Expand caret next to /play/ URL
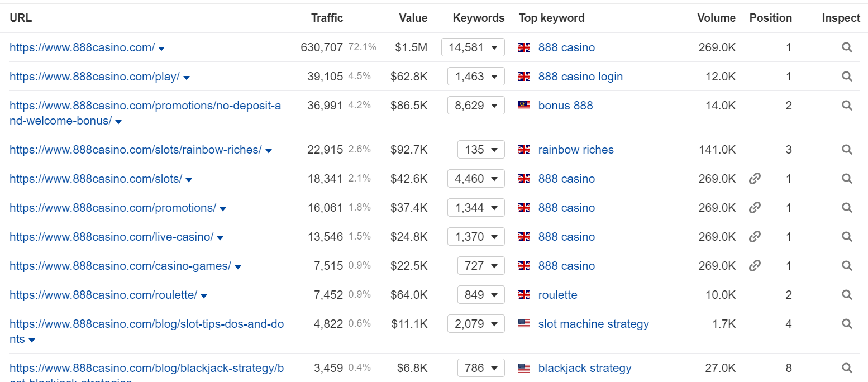Image resolution: width=868 pixels, height=382 pixels. point(187,78)
